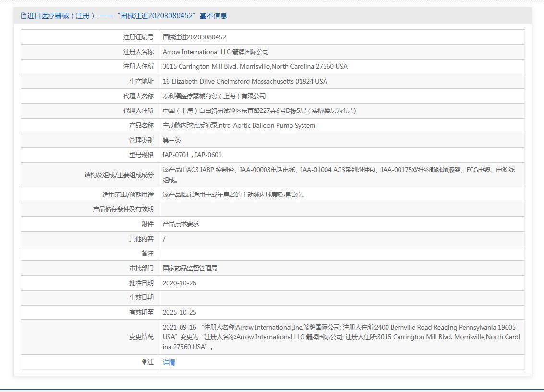The width and height of the screenshot is (544, 392).
Task: Click the 代理人住所 label
Action: 138,111
